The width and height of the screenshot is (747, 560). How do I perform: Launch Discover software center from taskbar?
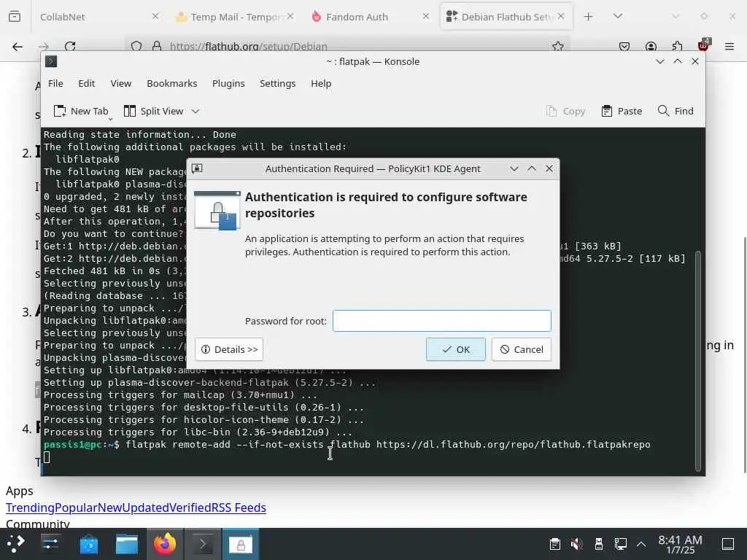click(88, 543)
